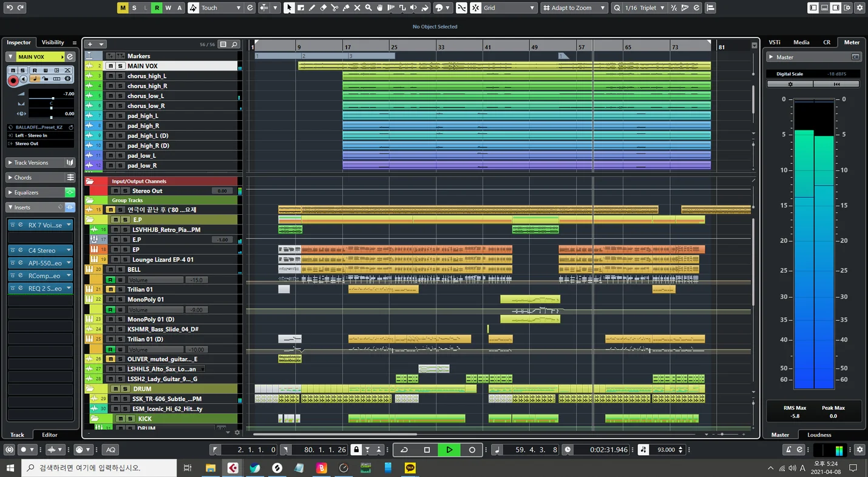This screenshot has height=477, width=868.
Task: Toggle Cycle loop button in transport
Action: pos(404,450)
